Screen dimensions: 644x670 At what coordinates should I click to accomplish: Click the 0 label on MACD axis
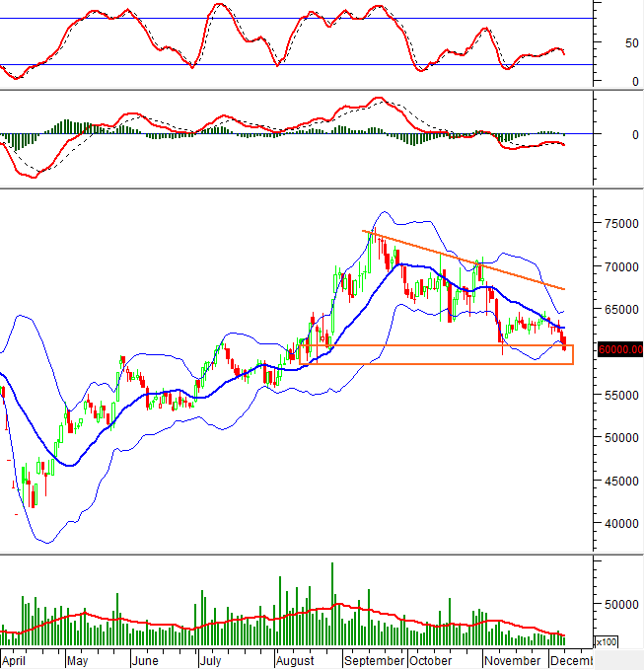point(634,134)
